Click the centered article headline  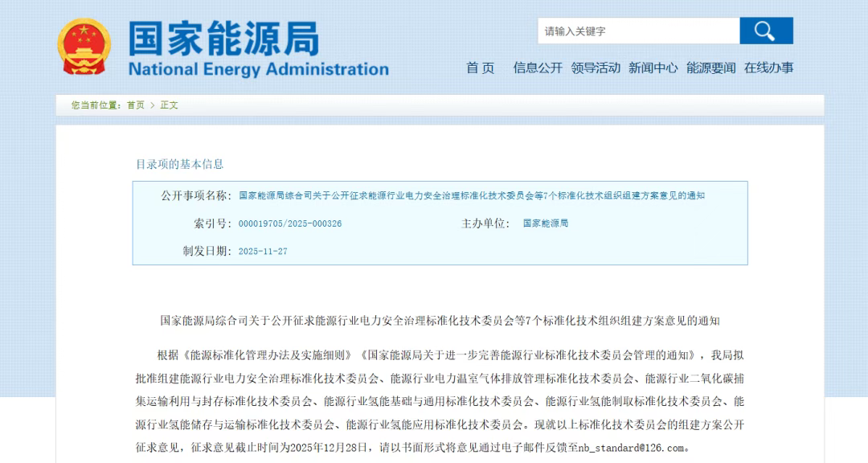click(x=440, y=321)
